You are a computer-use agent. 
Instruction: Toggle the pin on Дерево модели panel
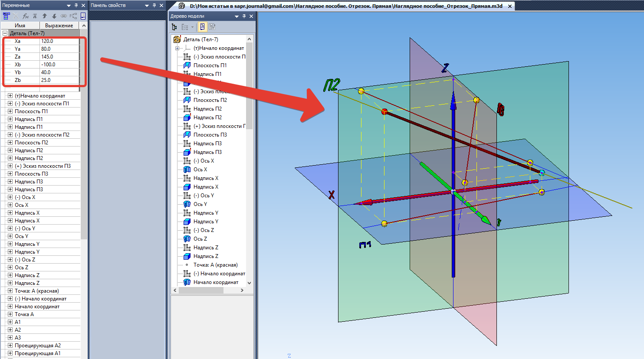tap(244, 16)
